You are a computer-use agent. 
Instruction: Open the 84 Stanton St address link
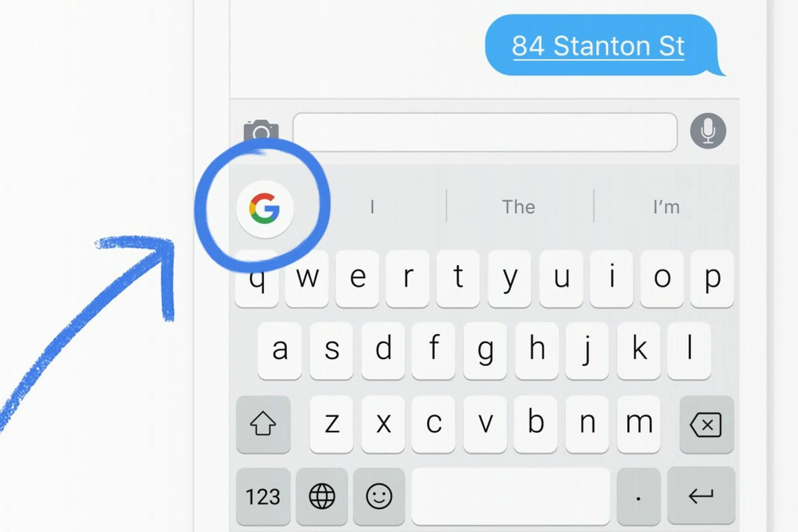(598, 47)
